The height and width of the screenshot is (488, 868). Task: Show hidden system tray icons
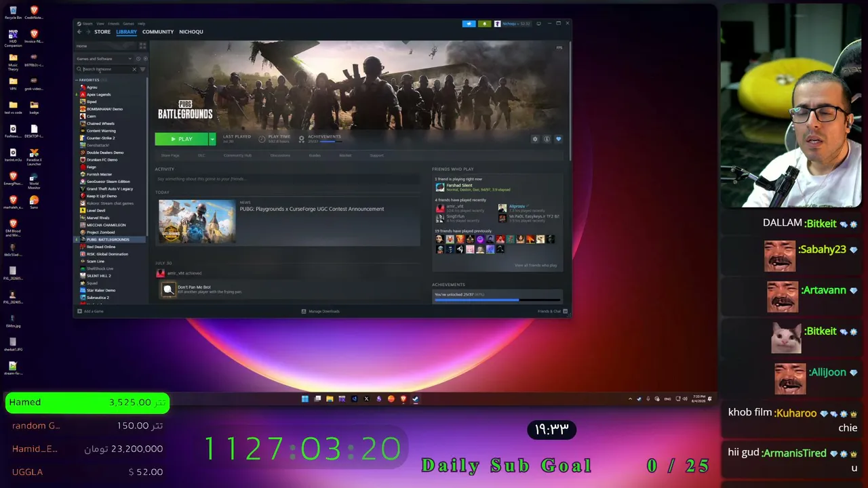[630, 399]
